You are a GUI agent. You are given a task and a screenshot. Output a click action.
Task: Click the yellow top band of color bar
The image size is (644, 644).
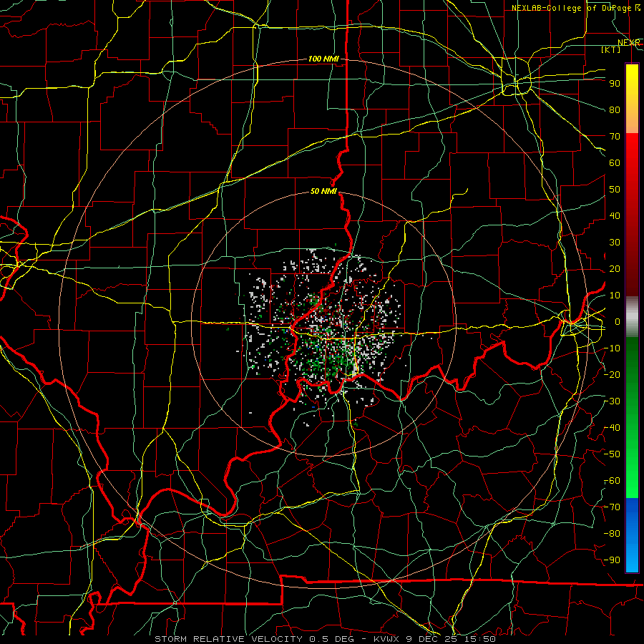pos(632,82)
